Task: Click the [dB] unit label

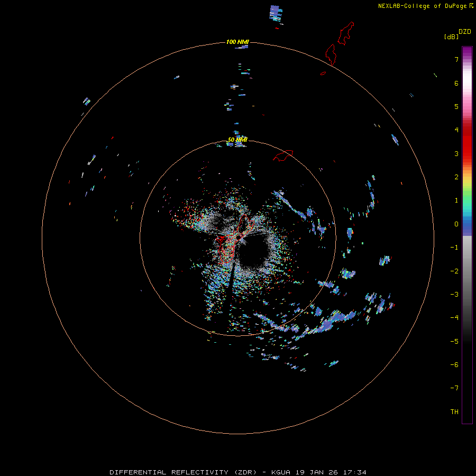Action: click(x=451, y=36)
